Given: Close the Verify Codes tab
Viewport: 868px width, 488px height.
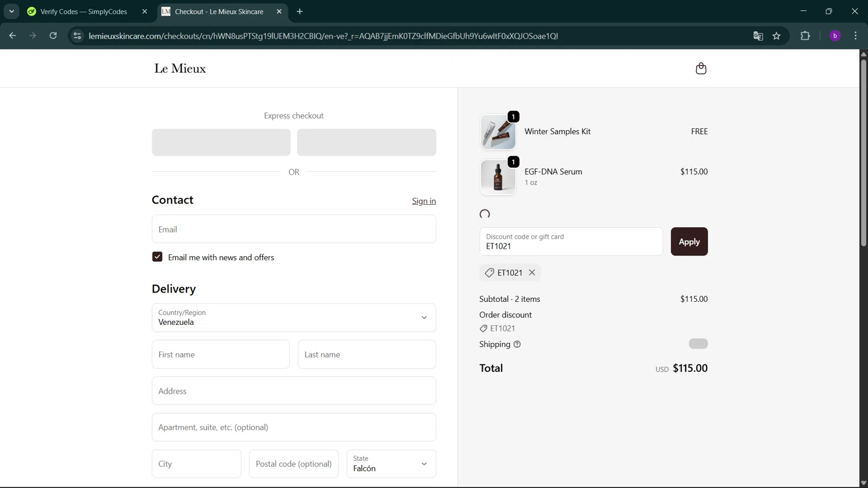Looking at the screenshot, I should tap(145, 12).
